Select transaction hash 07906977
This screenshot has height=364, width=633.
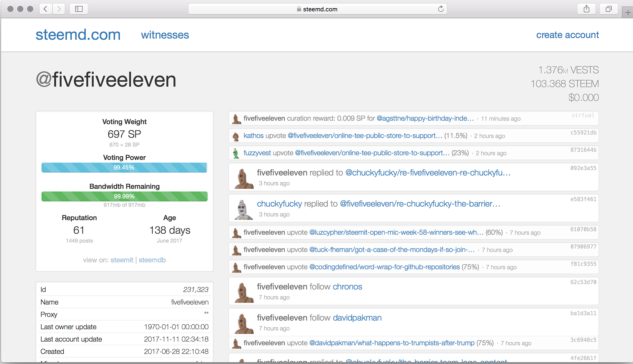[x=583, y=246]
